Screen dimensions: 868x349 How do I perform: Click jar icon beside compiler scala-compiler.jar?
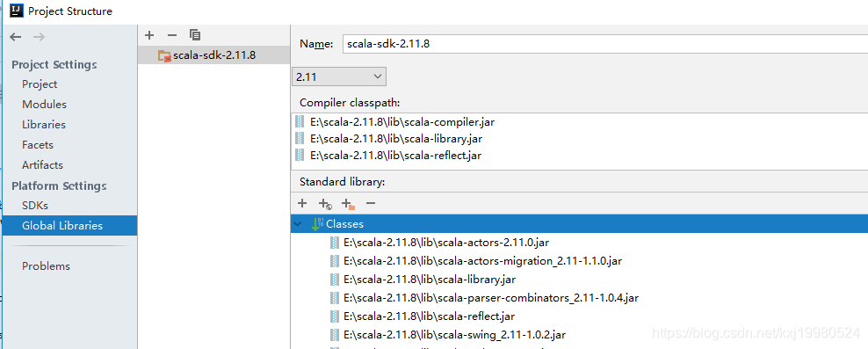(x=300, y=122)
